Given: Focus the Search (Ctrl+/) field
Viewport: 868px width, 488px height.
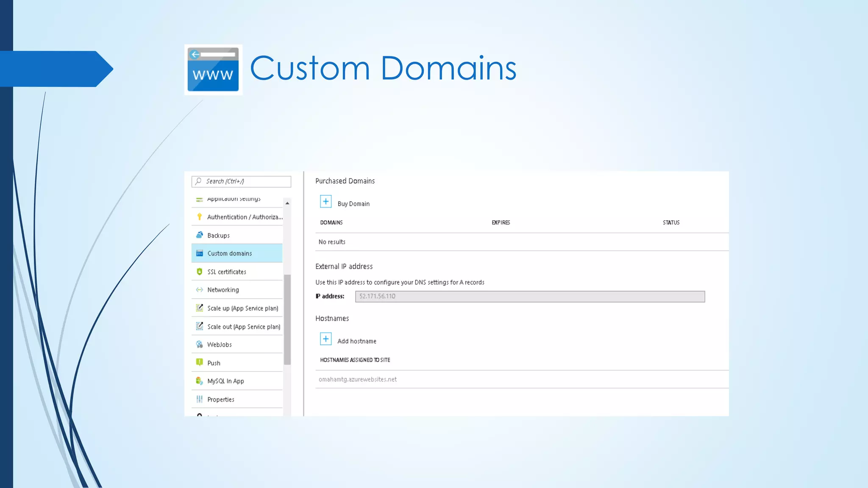Looking at the screenshot, I should [x=241, y=181].
